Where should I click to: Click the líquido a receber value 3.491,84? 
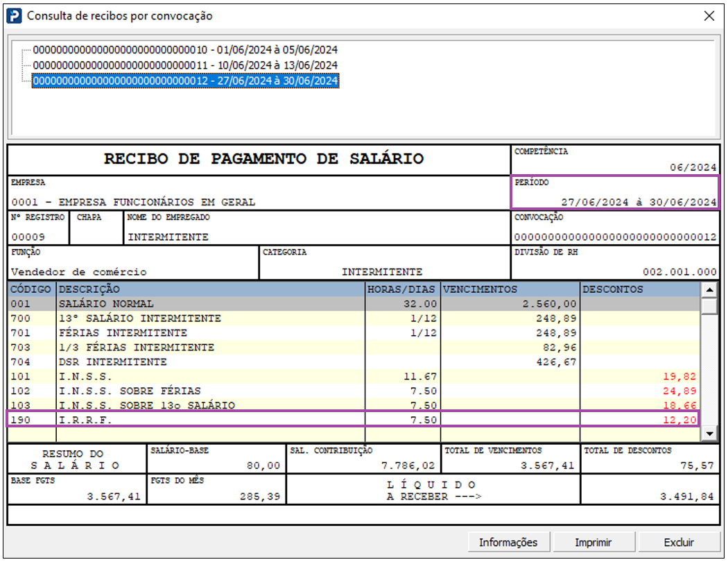tap(686, 497)
